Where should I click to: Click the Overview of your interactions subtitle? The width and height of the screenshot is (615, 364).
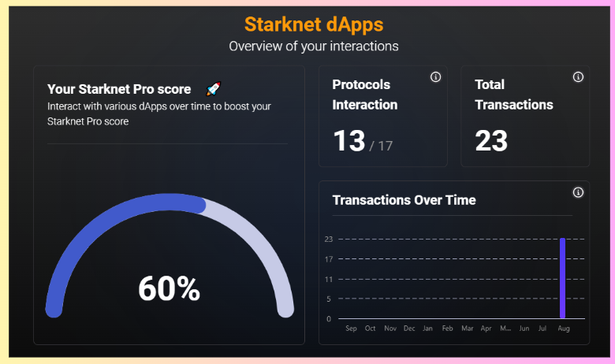[x=314, y=46]
